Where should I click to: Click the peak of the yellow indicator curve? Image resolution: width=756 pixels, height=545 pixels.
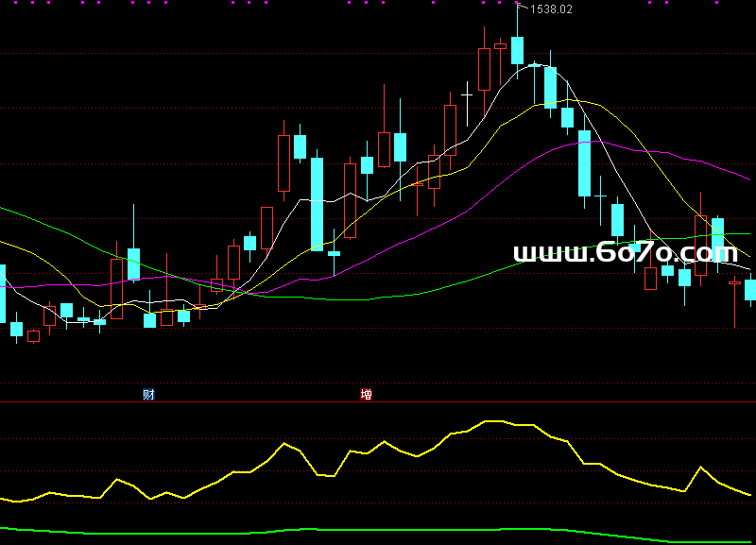[491, 421]
